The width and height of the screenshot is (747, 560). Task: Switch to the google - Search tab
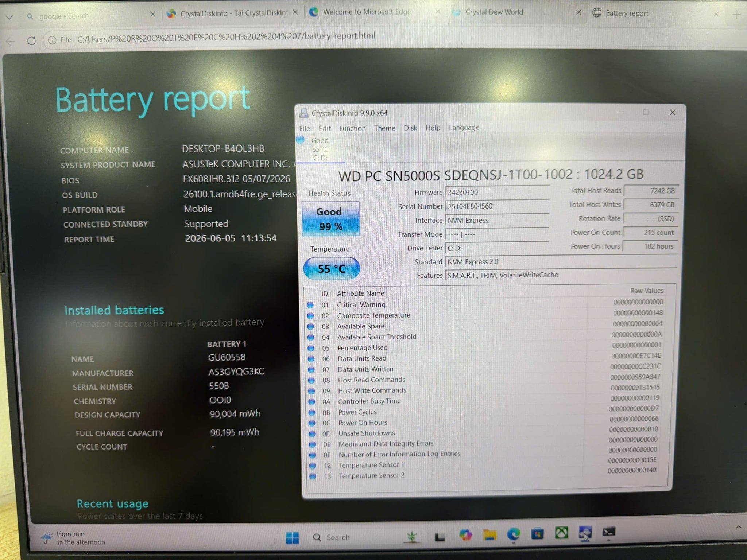tap(88, 16)
